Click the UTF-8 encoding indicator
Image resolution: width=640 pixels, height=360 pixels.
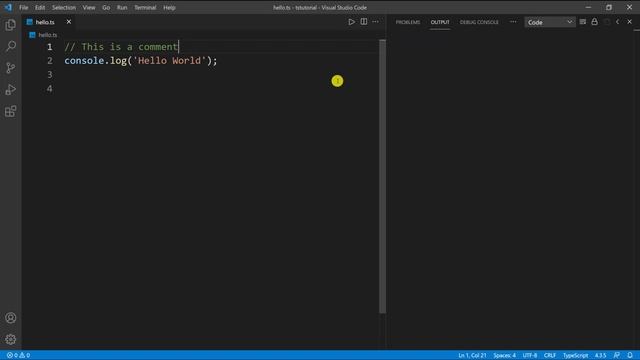coord(530,356)
